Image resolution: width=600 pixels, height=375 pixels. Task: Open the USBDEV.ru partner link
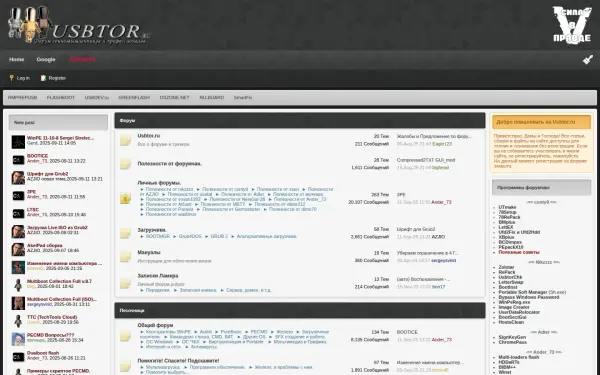[x=97, y=98]
